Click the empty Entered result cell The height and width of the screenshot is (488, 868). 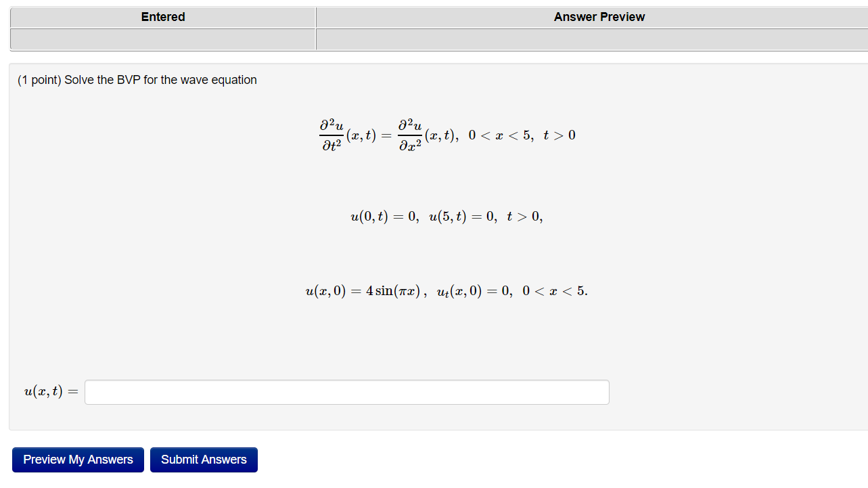tap(162, 39)
